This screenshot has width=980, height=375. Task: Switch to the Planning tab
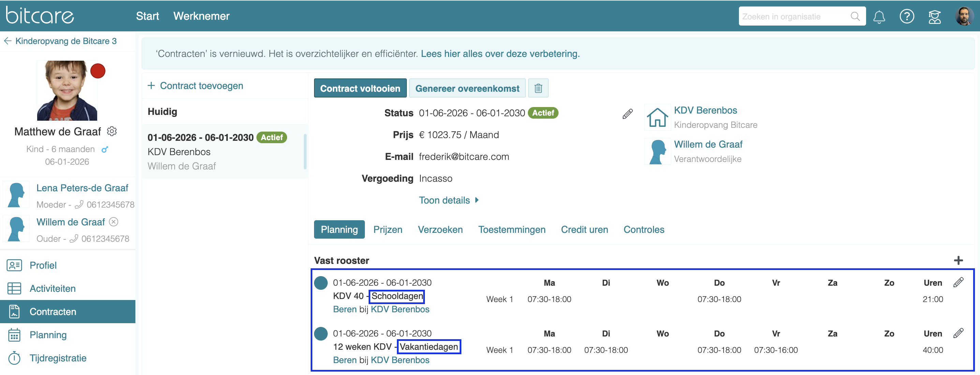339,229
